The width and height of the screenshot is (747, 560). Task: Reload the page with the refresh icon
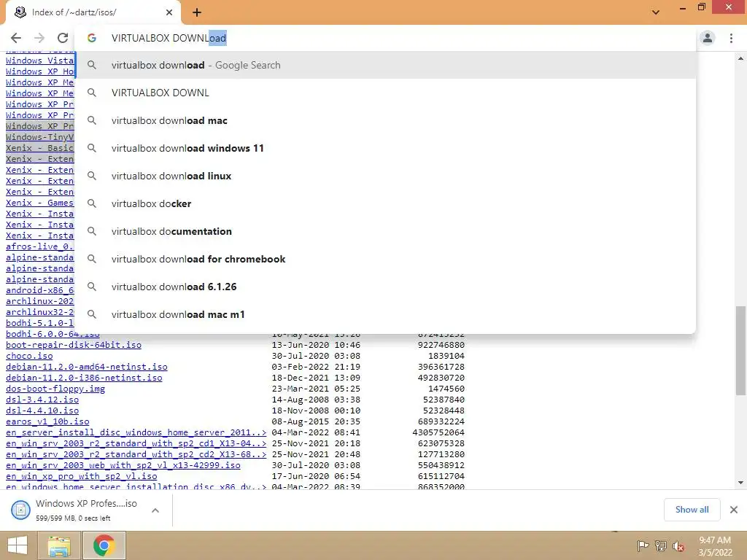tap(63, 38)
